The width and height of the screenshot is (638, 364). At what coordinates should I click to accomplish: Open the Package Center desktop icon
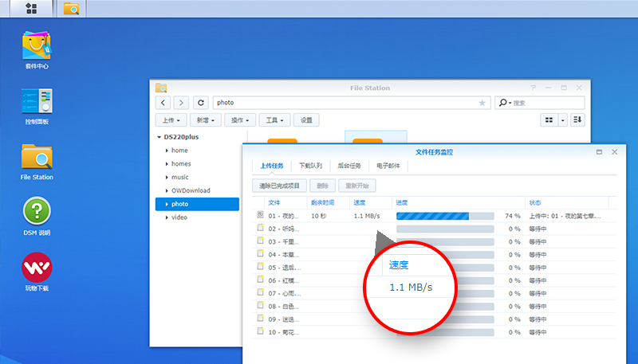coord(37,50)
